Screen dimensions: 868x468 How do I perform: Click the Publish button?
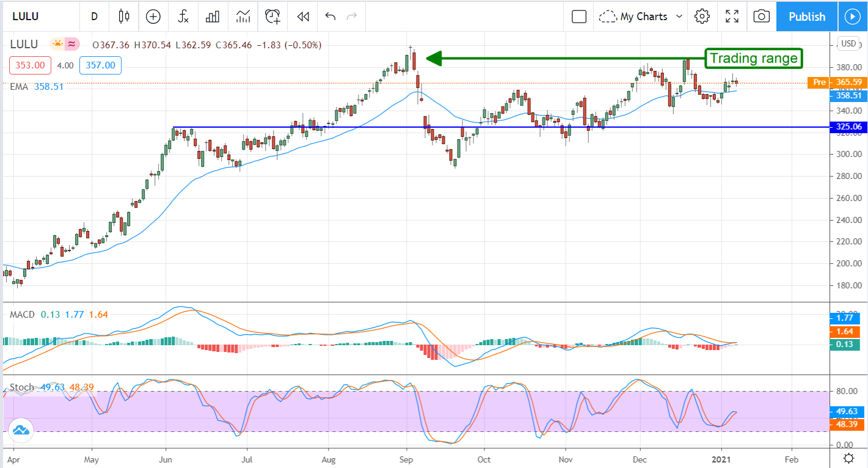click(806, 16)
